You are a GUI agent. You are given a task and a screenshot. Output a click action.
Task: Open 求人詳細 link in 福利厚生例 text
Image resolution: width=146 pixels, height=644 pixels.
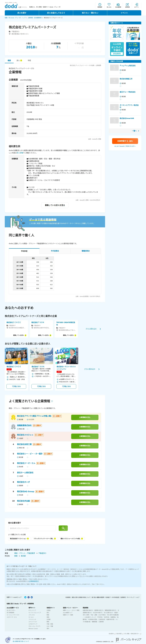20,153
